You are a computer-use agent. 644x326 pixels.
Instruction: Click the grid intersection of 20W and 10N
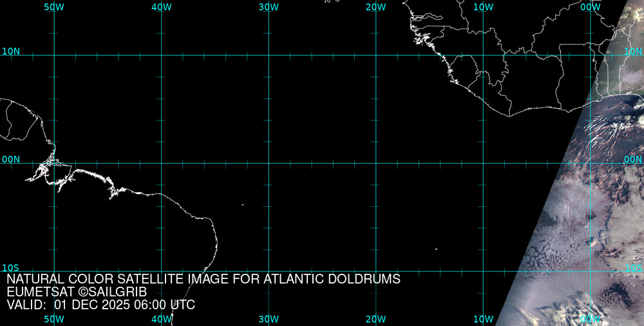coord(375,55)
